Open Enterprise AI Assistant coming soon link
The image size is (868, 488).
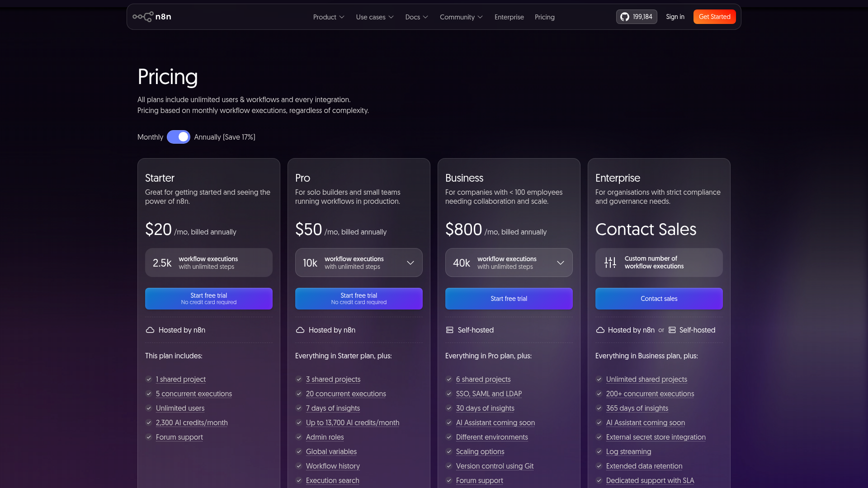click(x=646, y=422)
